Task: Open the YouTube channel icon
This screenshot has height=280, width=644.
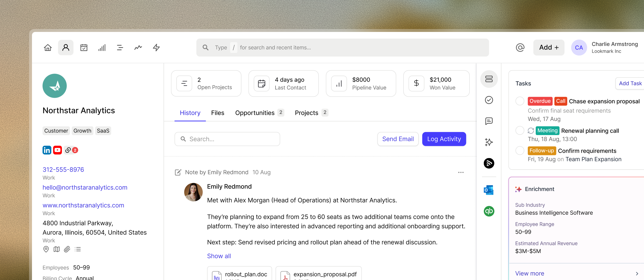Action: tap(57, 150)
